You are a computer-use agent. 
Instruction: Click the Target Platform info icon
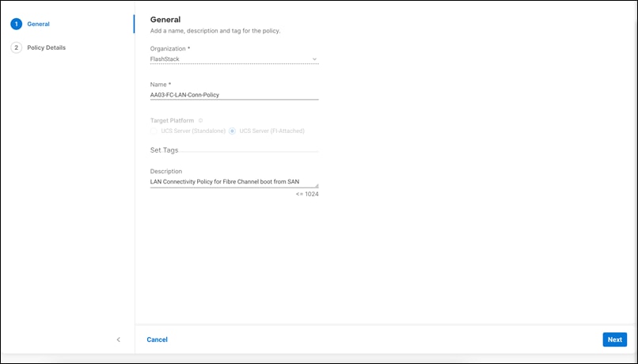point(200,120)
